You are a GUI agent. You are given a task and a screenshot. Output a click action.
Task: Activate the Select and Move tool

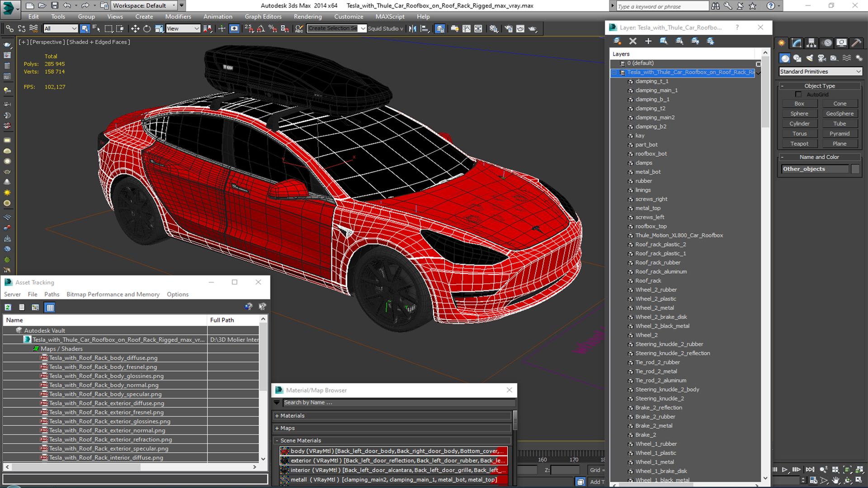point(135,28)
